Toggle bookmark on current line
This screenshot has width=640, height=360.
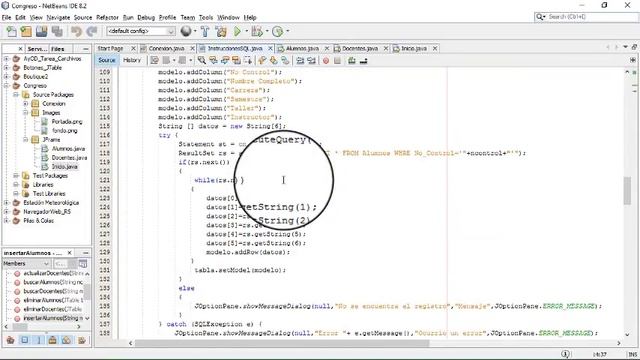(x=285, y=60)
